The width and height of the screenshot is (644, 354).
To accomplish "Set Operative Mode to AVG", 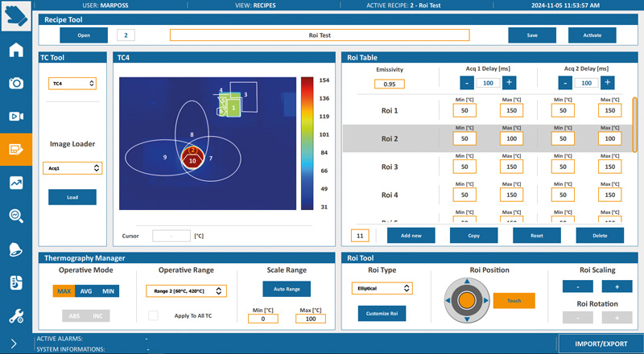I will tap(86, 291).
